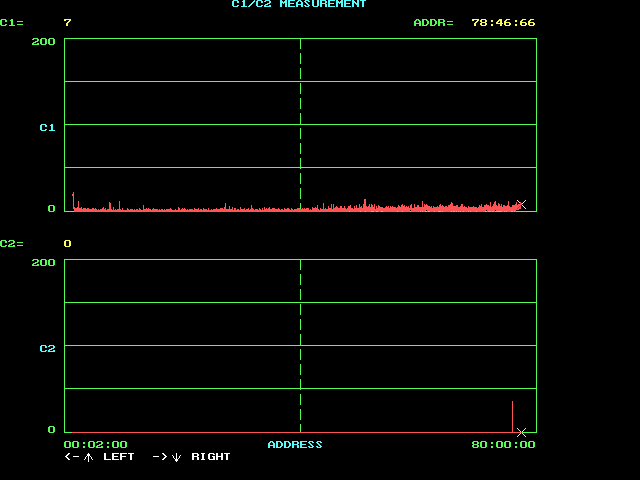Click the right arrow key hint

pos(160,457)
